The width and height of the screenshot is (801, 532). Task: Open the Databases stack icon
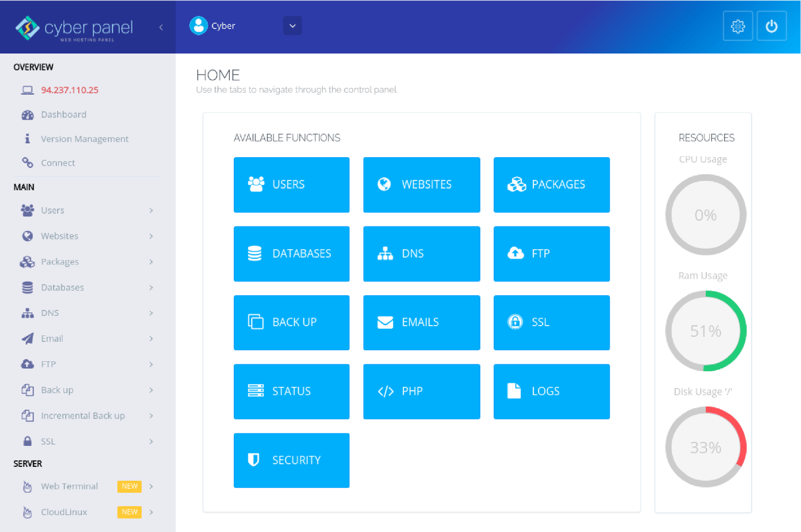pos(28,287)
